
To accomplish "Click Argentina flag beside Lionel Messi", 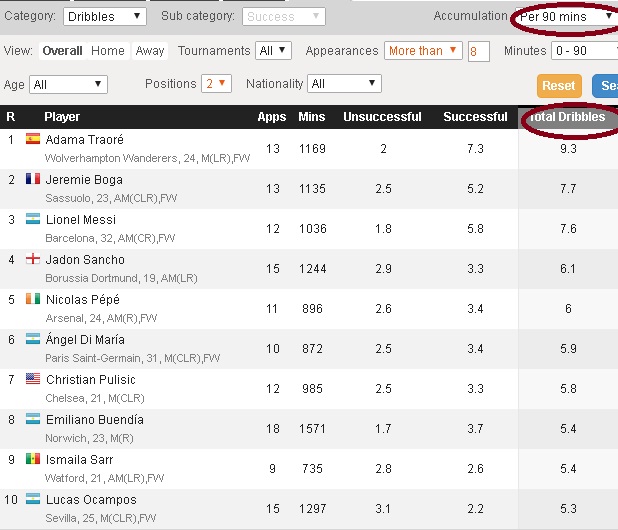I will pos(33,219).
